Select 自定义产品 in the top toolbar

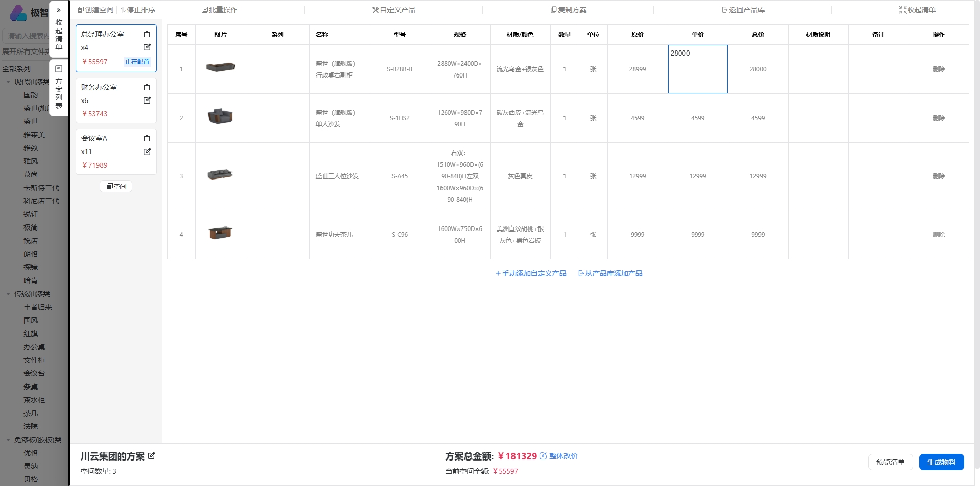(394, 10)
